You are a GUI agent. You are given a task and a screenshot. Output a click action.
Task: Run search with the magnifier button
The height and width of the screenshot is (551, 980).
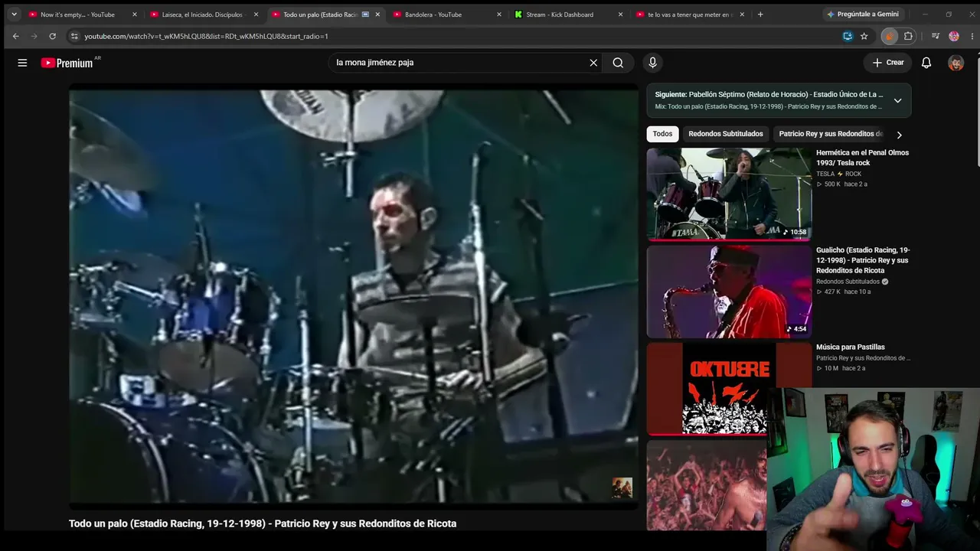[x=618, y=63]
